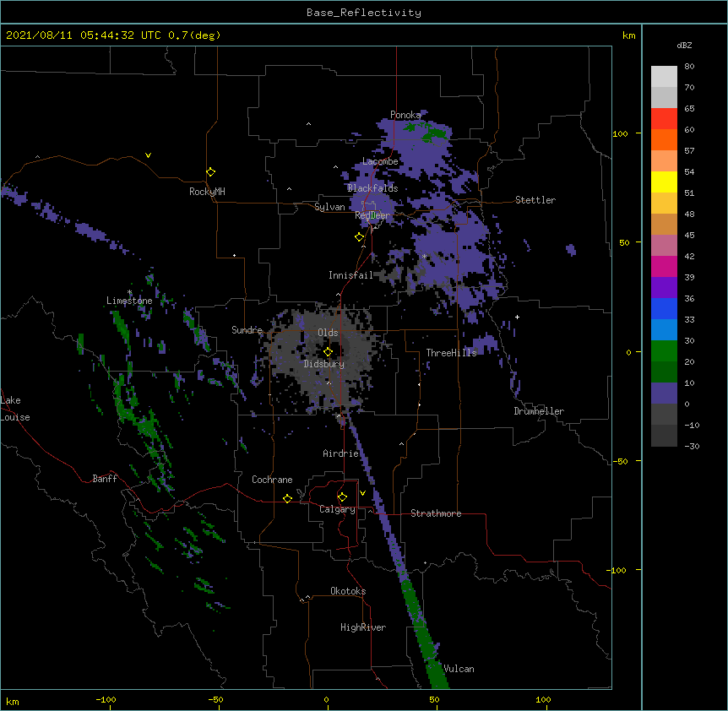Click the ThreeHills label
Screen dimensions: 728x711
point(451,353)
